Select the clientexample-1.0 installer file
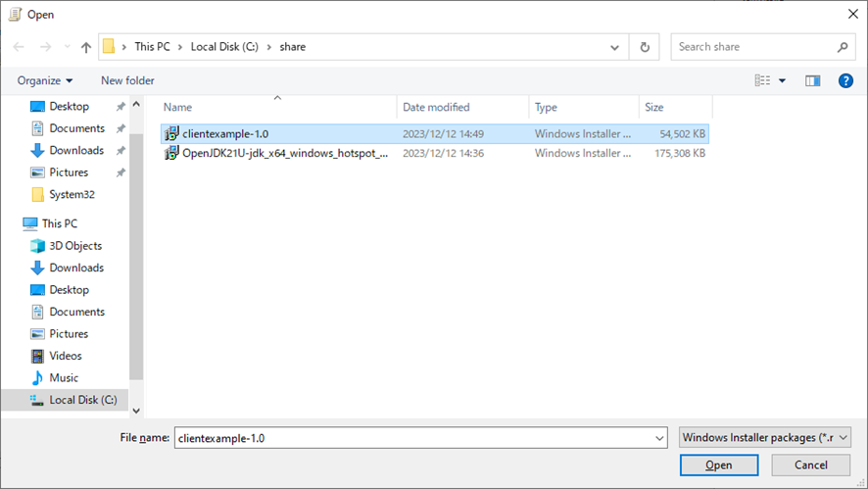 (x=435, y=134)
